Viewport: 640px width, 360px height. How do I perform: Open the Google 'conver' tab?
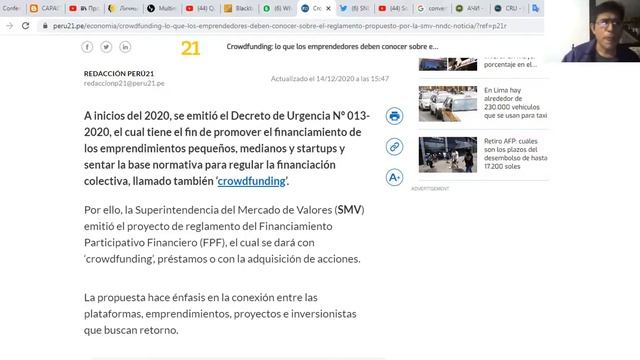point(432,8)
